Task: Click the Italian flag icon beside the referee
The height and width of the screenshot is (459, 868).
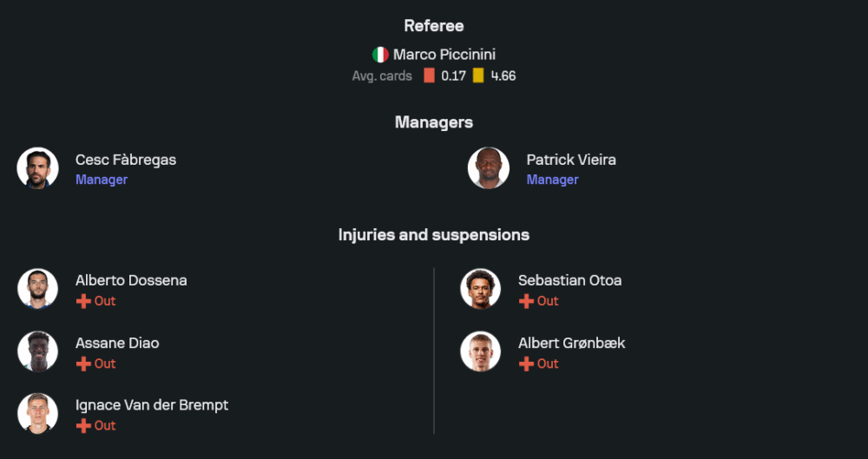Action: pyautogui.click(x=380, y=55)
